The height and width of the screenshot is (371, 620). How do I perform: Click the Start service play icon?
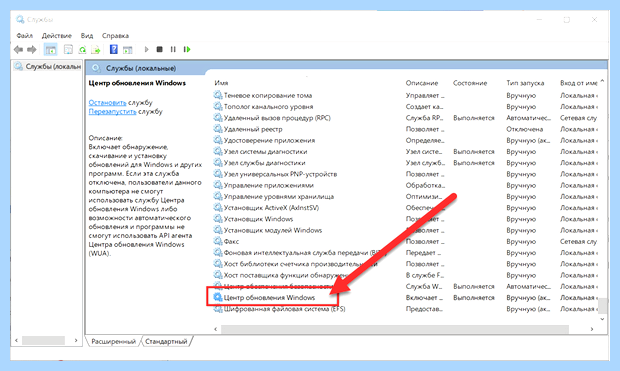coord(146,49)
